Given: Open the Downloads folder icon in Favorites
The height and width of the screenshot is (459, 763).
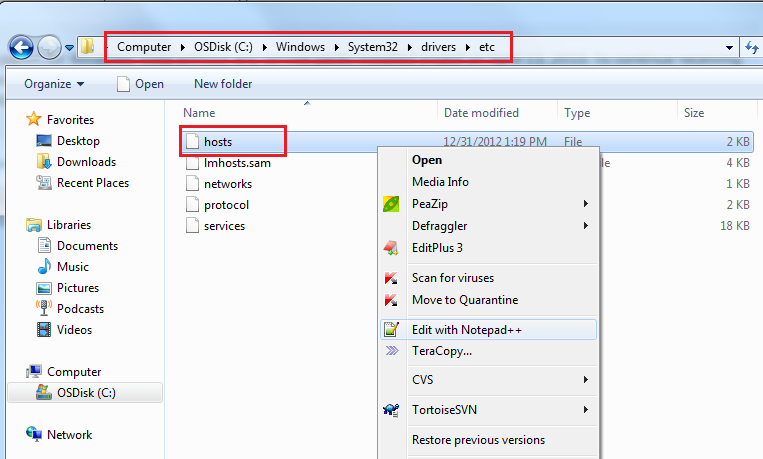Looking at the screenshot, I should pos(44,162).
